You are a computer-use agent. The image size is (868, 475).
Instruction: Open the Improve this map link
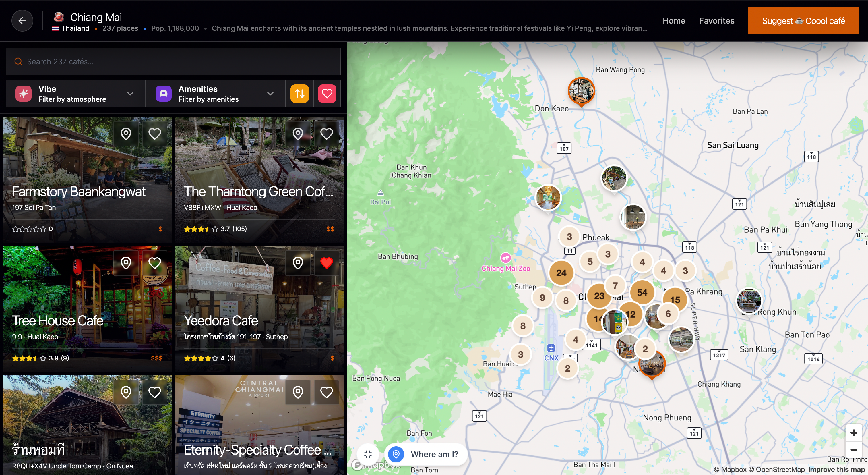click(836, 469)
